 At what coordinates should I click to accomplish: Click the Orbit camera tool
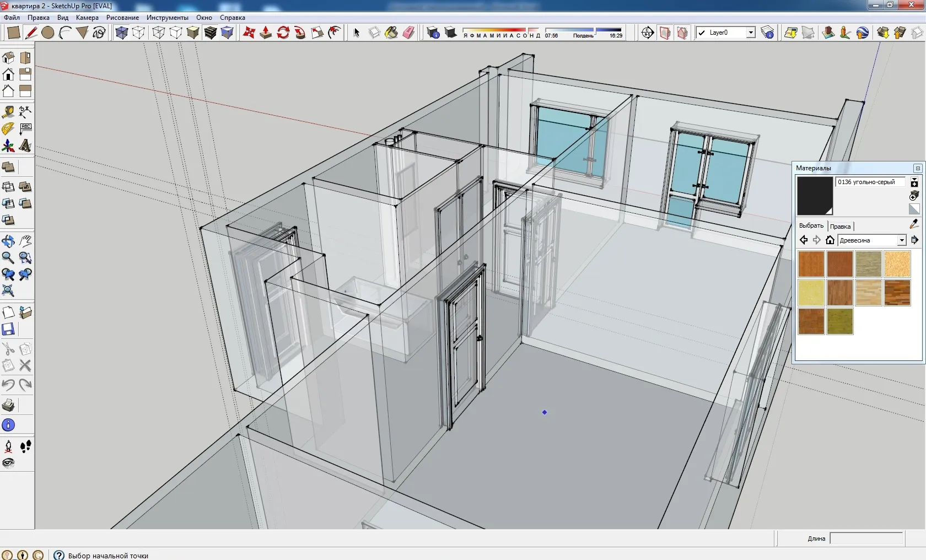8,241
